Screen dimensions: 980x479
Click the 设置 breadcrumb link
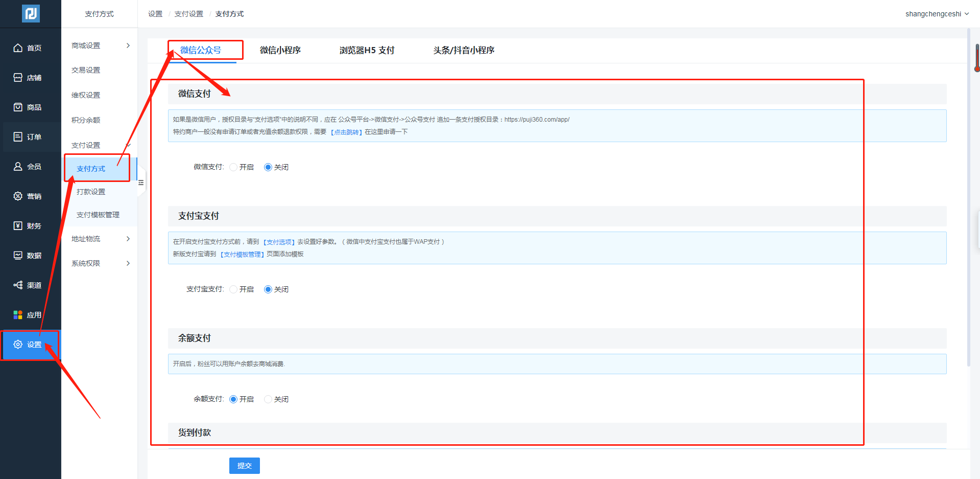155,14
